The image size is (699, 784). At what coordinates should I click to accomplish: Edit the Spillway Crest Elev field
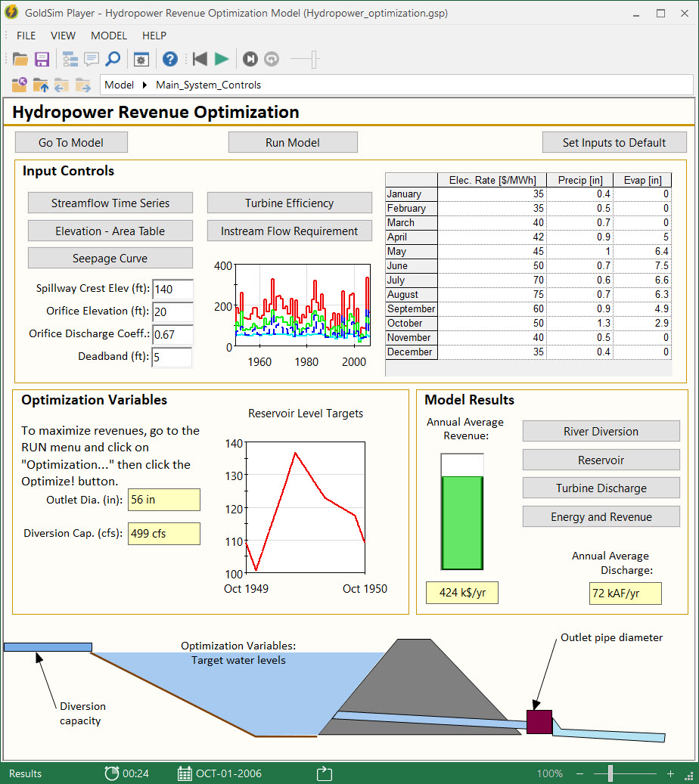pos(172,289)
